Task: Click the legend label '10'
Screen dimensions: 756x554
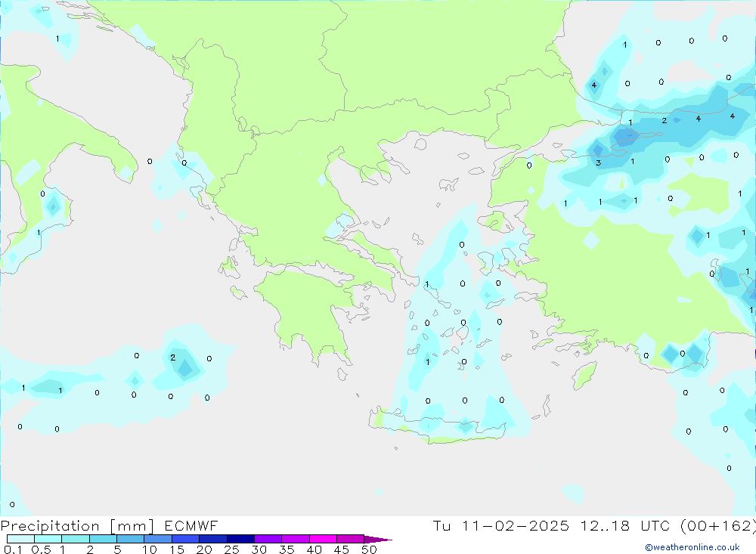Action: 150,549
